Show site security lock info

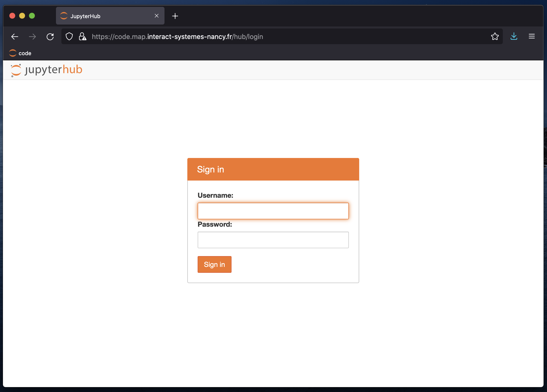[82, 37]
